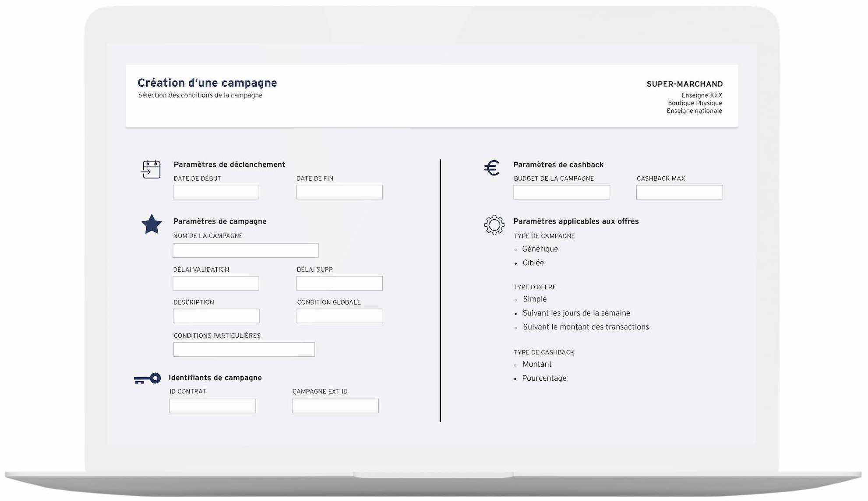Click the star icon beside Paramètres de campagne
The image size is (868, 501).
(152, 224)
